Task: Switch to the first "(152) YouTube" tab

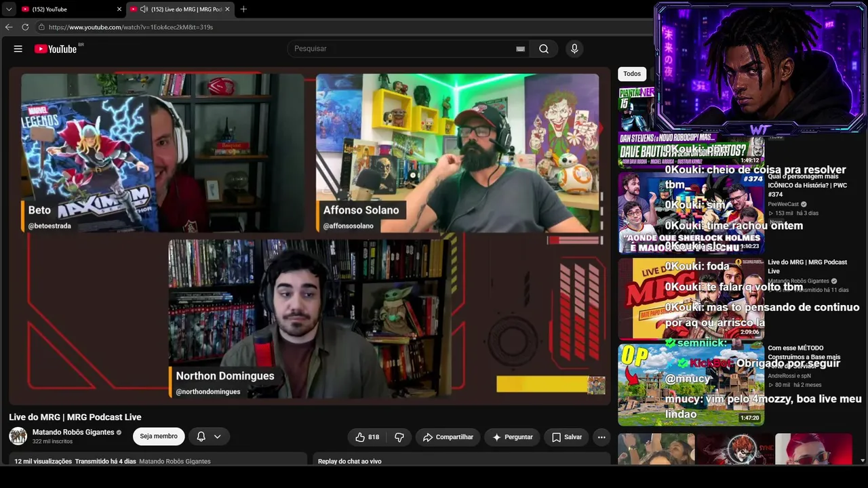Action: (x=71, y=9)
